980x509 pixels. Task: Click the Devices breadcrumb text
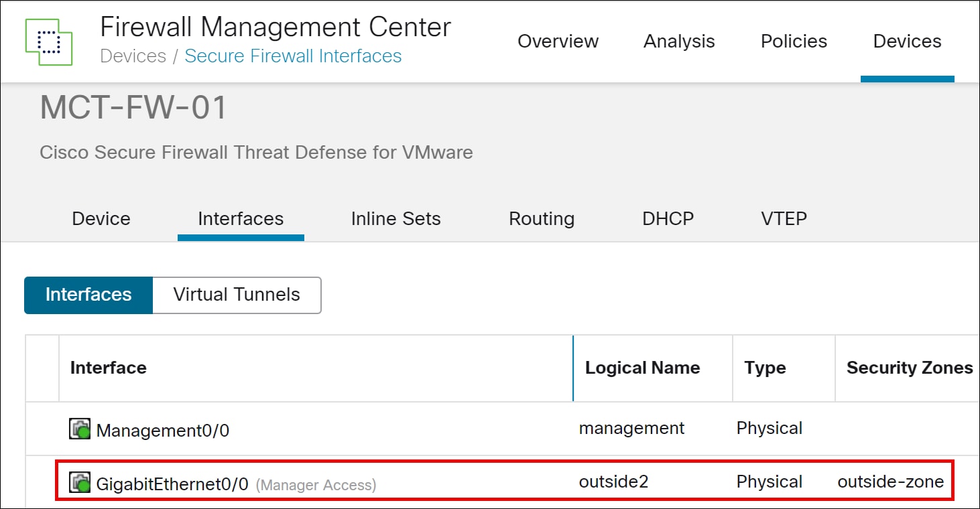click(133, 56)
